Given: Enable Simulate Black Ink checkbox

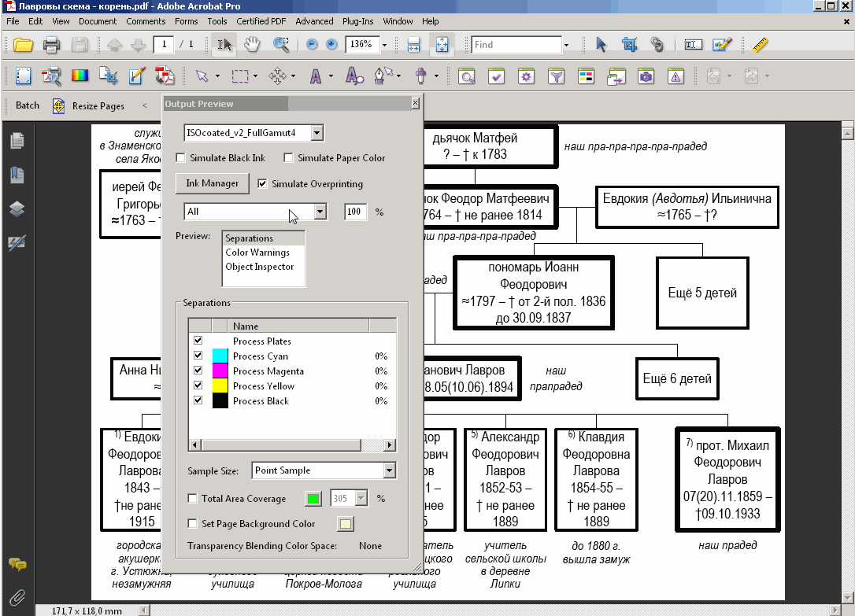Looking at the screenshot, I should (181, 158).
